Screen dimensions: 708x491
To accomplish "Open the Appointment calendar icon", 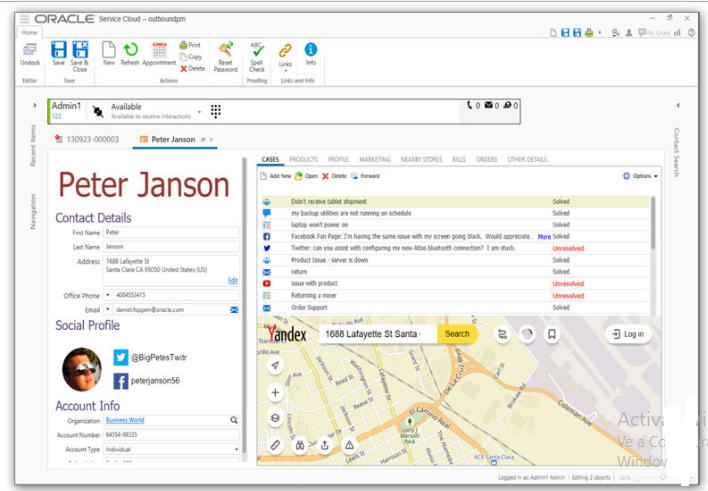I will 159,50.
